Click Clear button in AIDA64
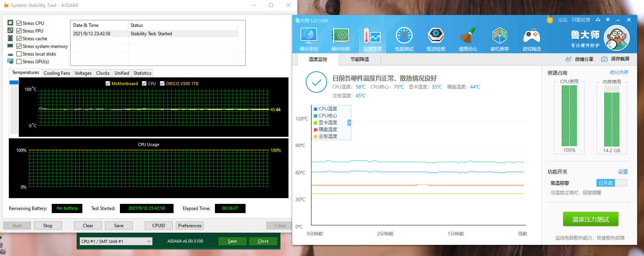This screenshot has width=644, height=256. (88, 225)
